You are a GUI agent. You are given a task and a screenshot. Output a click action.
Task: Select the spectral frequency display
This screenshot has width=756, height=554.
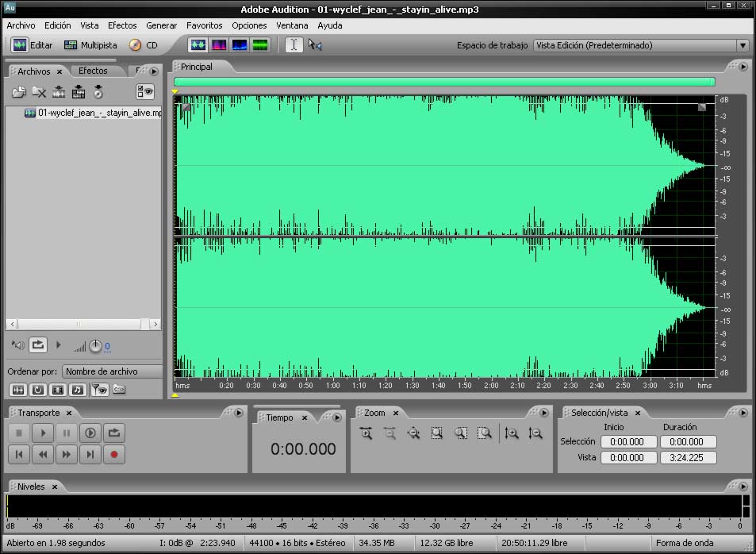click(x=219, y=44)
